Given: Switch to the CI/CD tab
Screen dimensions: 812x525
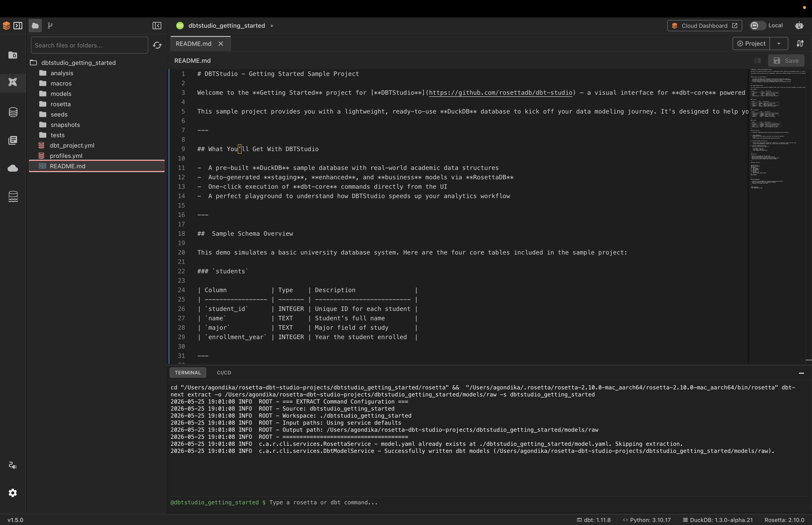Looking at the screenshot, I should [224, 373].
